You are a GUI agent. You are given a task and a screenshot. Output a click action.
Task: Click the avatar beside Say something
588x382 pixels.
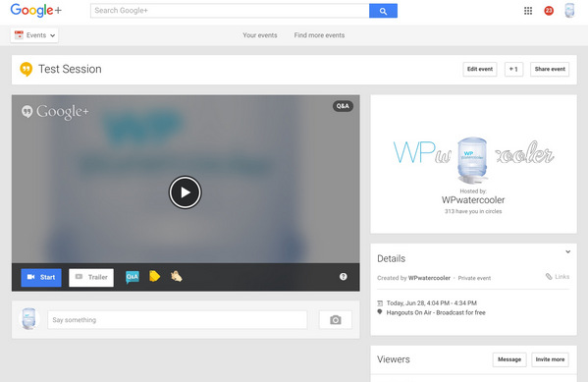(x=28, y=319)
